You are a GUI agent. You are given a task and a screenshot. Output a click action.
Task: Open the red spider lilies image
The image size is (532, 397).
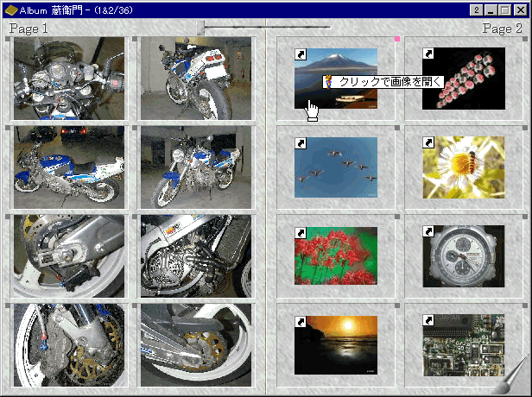click(336, 255)
